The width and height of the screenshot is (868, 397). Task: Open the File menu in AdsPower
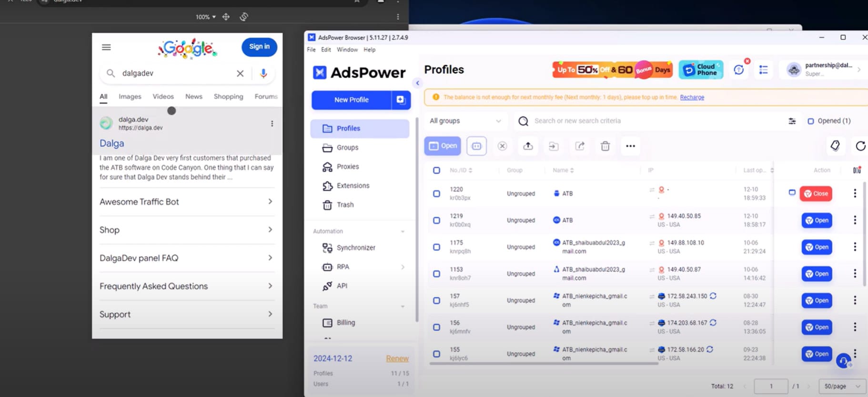click(x=311, y=50)
